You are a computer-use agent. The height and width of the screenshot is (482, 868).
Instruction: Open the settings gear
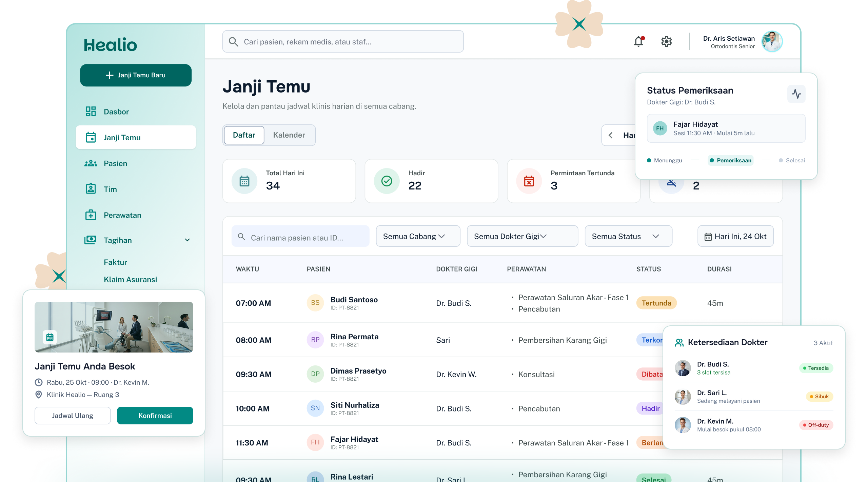coord(666,41)
